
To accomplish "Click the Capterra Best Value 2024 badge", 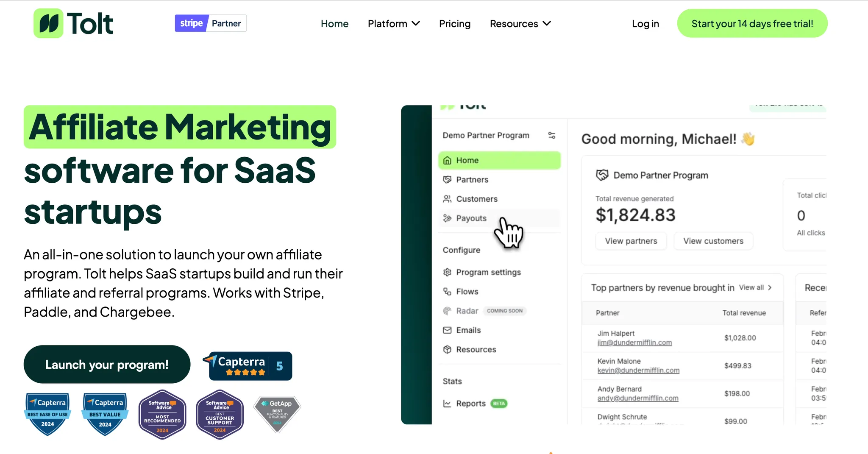I will point(105,414).
